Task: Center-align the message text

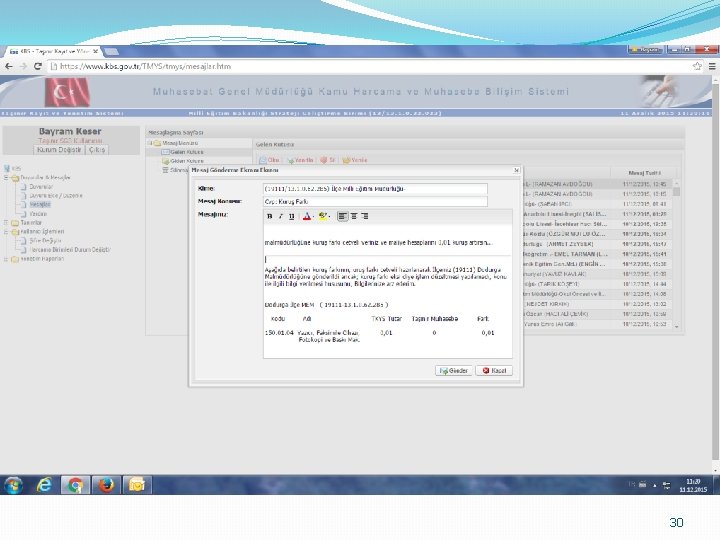Action: click(x=354, y=216)
